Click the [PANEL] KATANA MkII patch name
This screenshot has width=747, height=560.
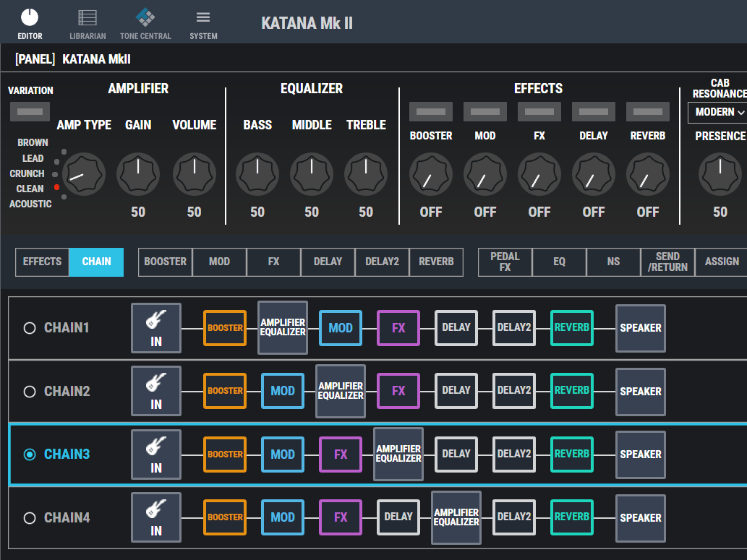click(73, 59)
